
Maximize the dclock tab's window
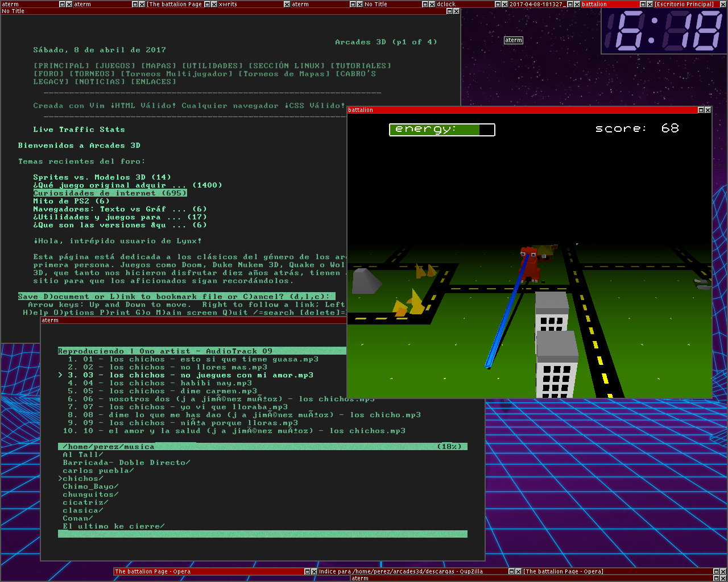click(498, 4)
